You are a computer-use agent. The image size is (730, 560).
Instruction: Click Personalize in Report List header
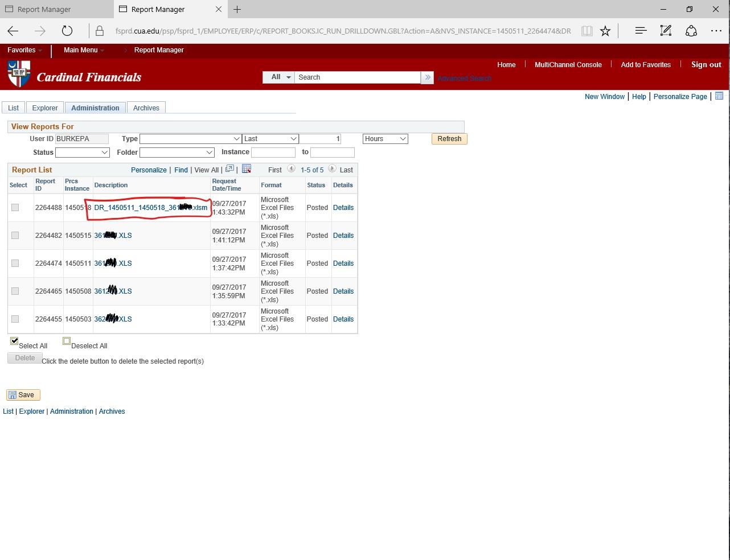149,170
